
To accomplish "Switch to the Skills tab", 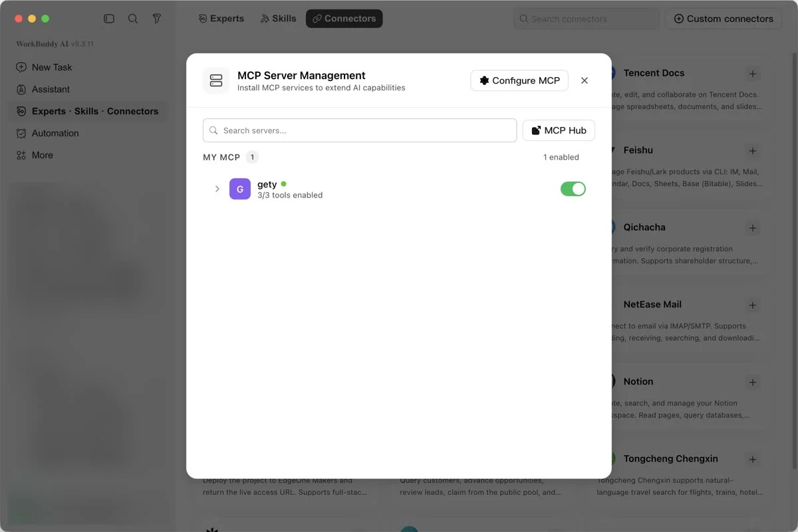I will coord(278,19).
